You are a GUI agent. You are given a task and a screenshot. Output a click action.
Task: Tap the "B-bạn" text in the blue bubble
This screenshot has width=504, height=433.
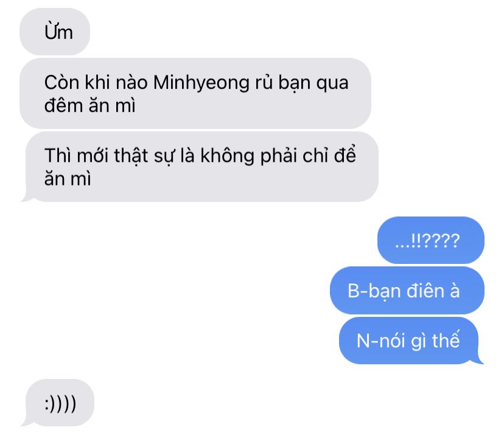pyautogui.click(x=374, y=291)
